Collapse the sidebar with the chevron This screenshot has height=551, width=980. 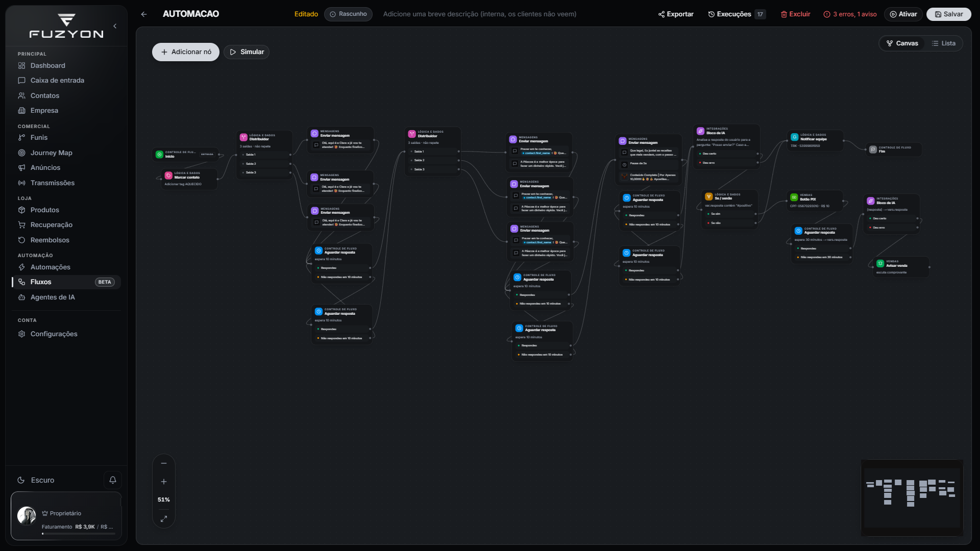point(115,26)
